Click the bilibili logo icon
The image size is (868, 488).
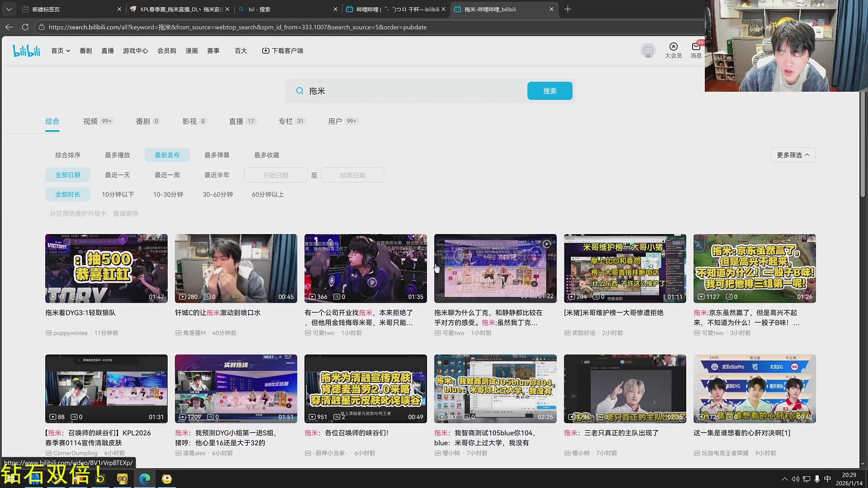(26, 51)
